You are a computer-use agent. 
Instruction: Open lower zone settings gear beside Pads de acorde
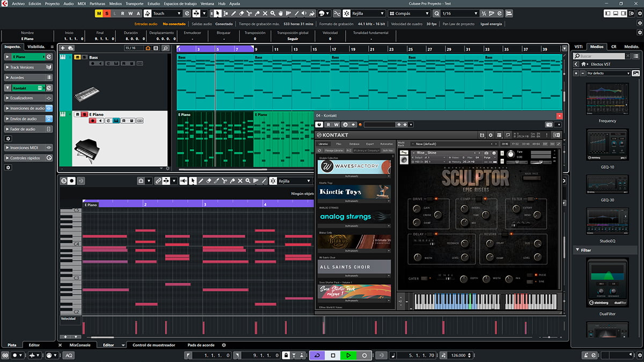click(x=224, y=345)
